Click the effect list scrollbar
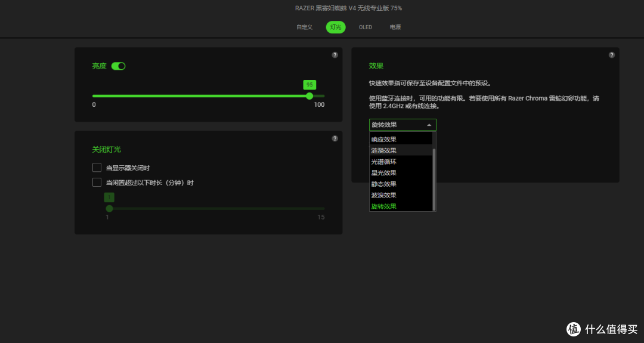 (434, 179)
